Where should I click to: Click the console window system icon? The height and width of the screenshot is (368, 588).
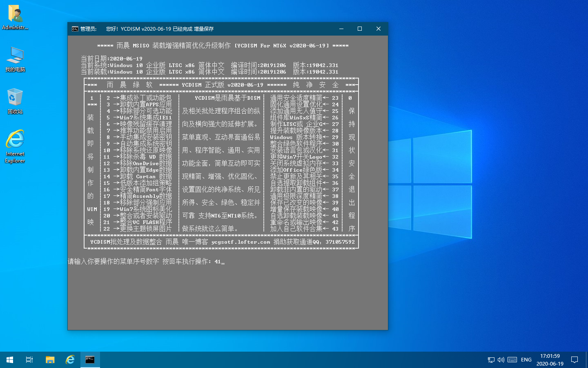coord(75,29)
